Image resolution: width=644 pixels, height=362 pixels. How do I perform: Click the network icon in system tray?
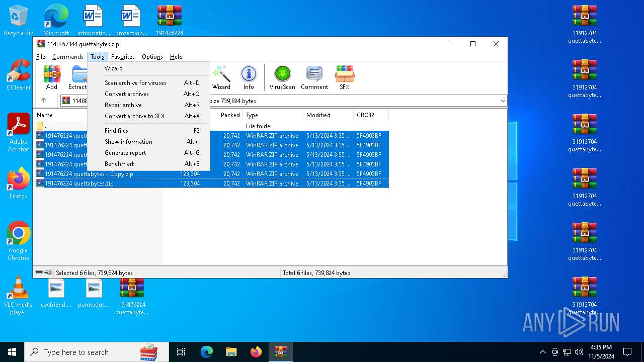coord(567,352)
